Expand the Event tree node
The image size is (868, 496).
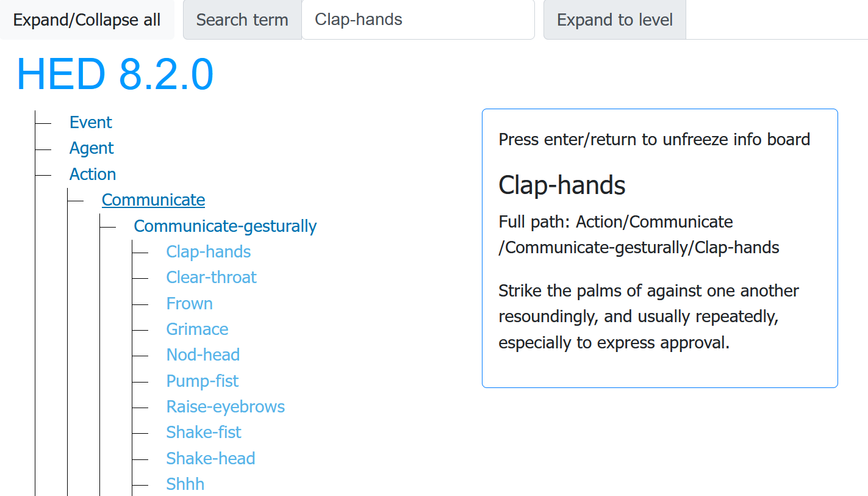91,123
